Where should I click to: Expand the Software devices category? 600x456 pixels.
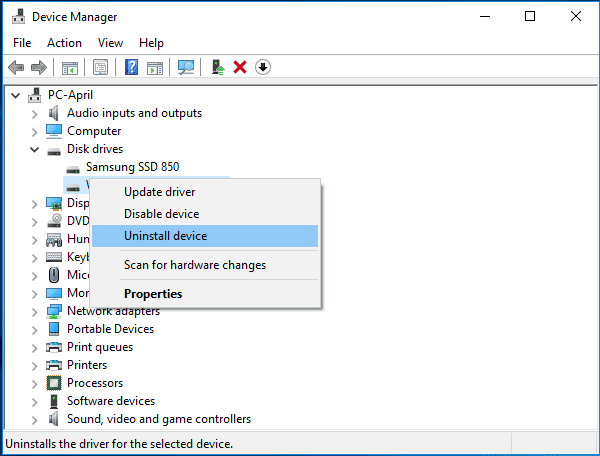[x=34, y=402]
